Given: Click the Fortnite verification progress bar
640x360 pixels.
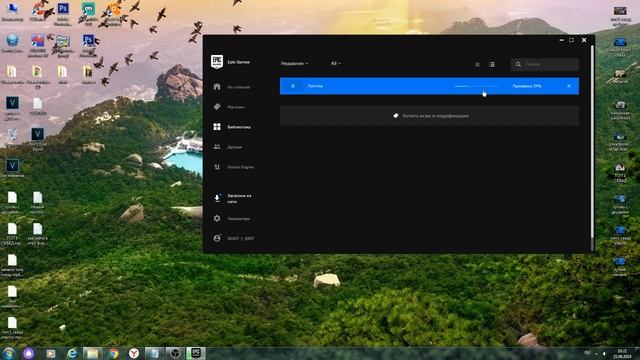Looking at the screenshot, I should pyautogui.click(x=477, y=86).
